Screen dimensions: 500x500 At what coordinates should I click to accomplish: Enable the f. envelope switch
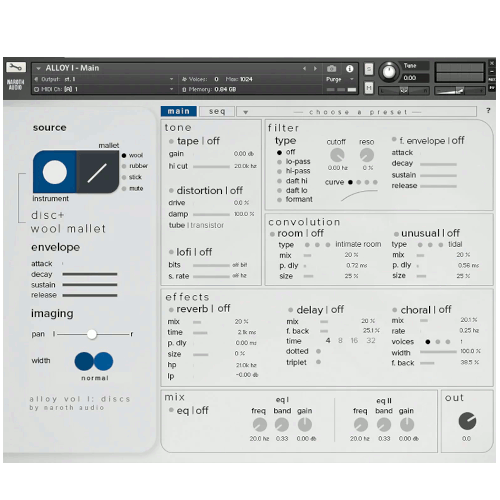394,139
